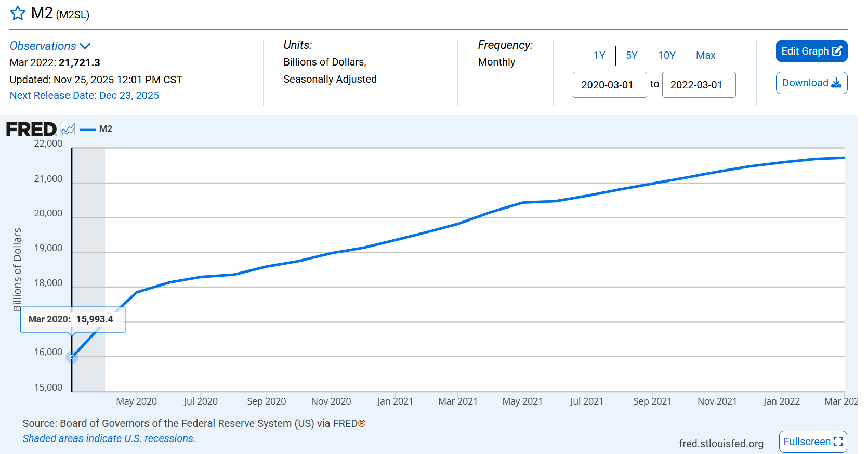Viewport: 868px width, 454px height.
Task: Click the Fullscreen expand icon
Action: tap(838, 442)
